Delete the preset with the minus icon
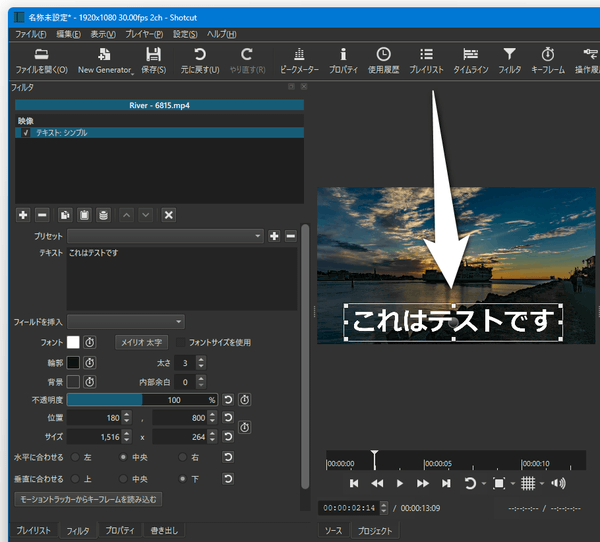This screenshot has width=600, height=542. click(x=291, y=236)
